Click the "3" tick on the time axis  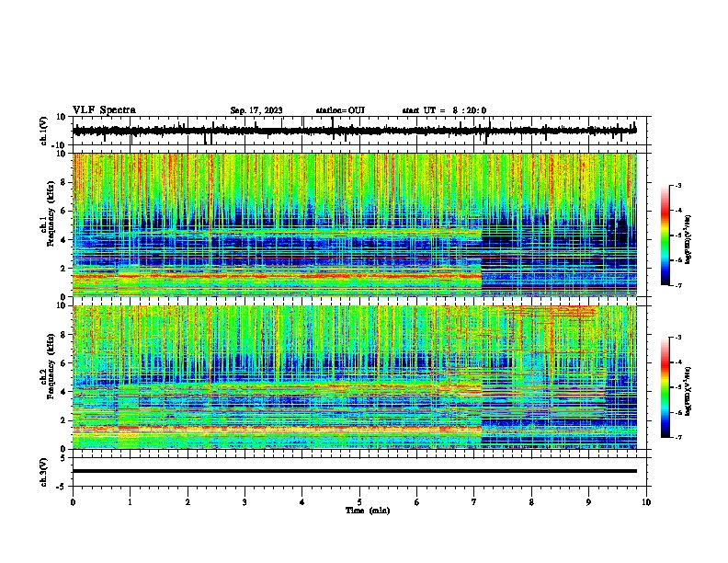coord(245,502)
